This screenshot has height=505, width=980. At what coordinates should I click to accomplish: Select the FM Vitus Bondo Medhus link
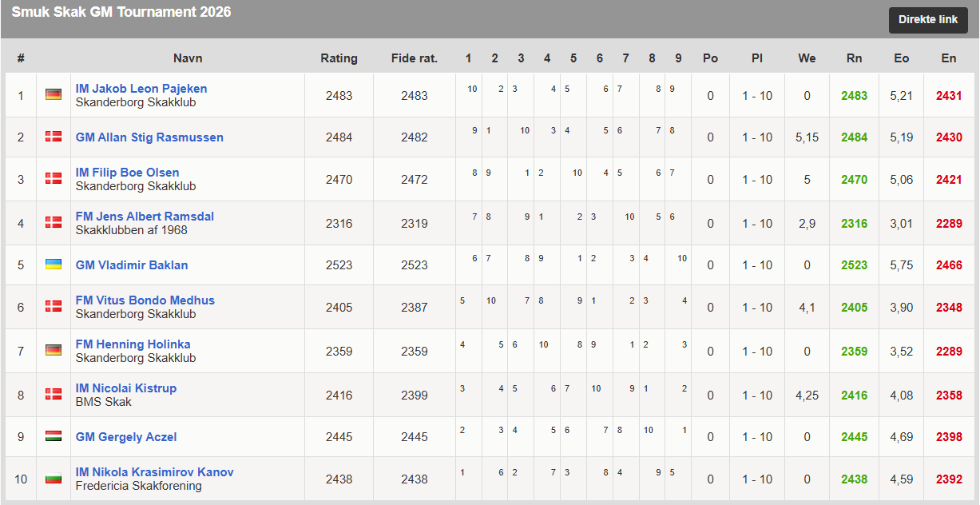[x=145, y=300]
